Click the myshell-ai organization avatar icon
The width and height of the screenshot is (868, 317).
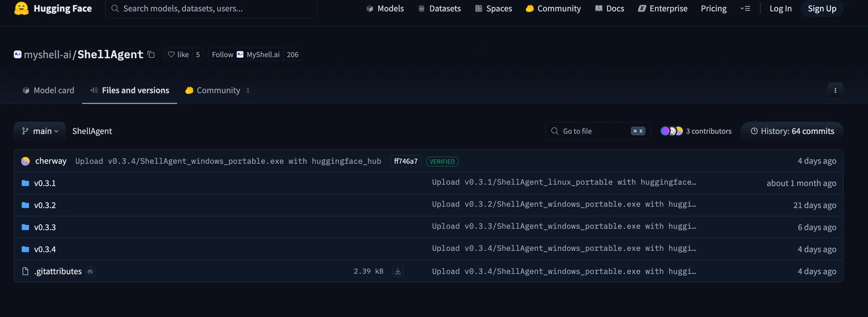(x=17, y=55)
